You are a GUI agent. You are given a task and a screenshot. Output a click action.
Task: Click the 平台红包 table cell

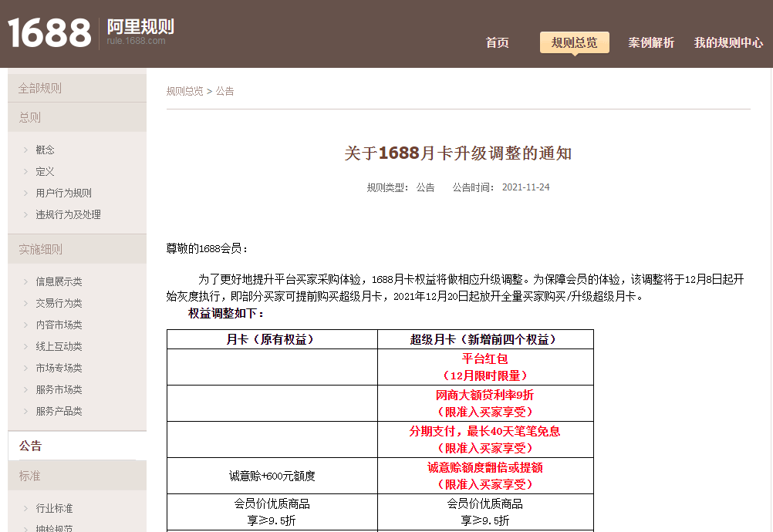pos(485,367)
